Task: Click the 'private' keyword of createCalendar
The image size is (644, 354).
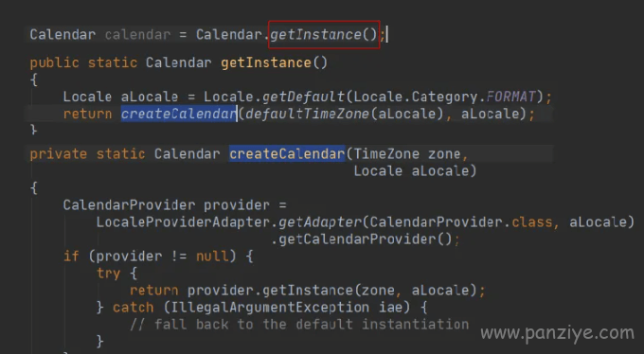Action: coord(59,154)
